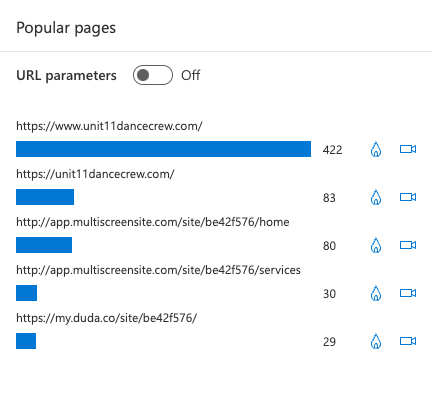The image size is (432, 395).
Task: Open heatmap for https://unit11dancecrew.com/ row
Action: pyautogui.click(x=376, y=197)
